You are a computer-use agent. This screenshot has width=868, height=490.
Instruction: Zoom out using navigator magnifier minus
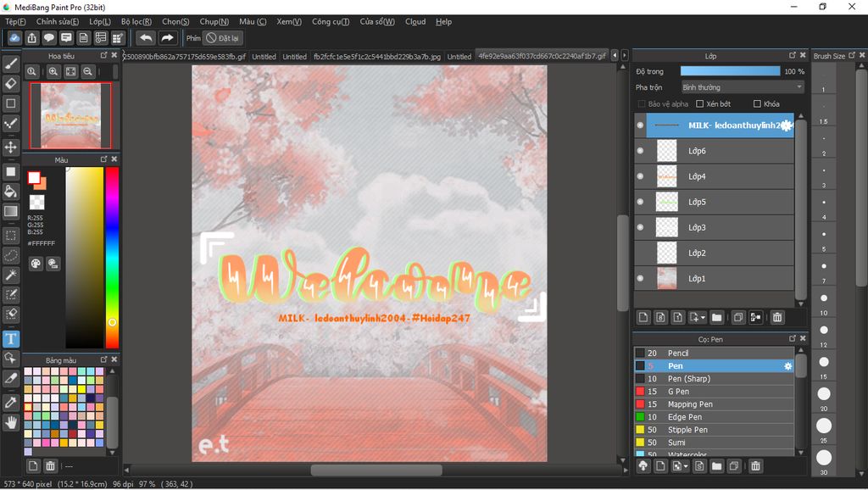click(87, 71)
